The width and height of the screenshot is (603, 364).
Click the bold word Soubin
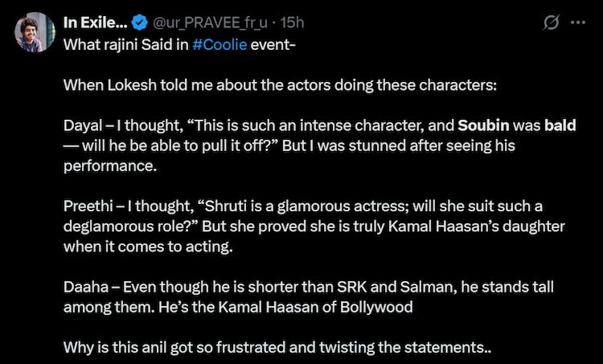pos(486,126)
